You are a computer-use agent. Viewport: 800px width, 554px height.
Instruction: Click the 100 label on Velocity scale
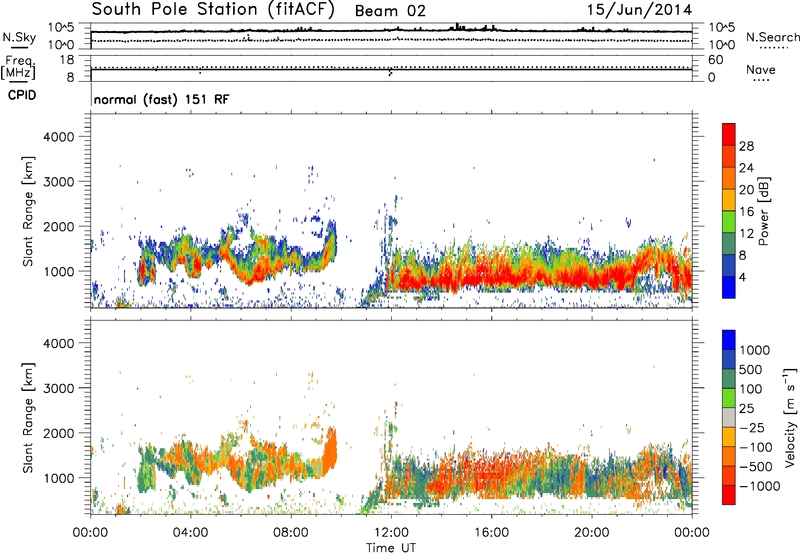pos(750,389)
